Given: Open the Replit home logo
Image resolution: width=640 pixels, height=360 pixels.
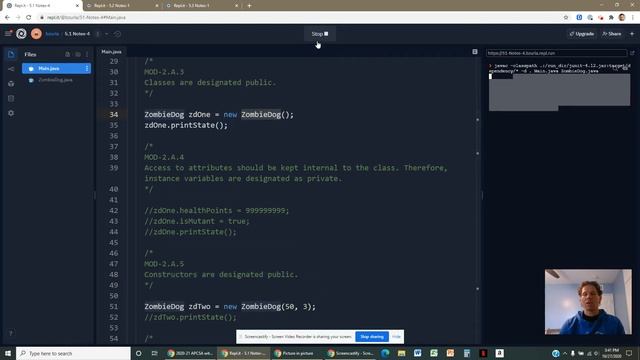Looking at the screenshot, I should click(x=21, y=34).
